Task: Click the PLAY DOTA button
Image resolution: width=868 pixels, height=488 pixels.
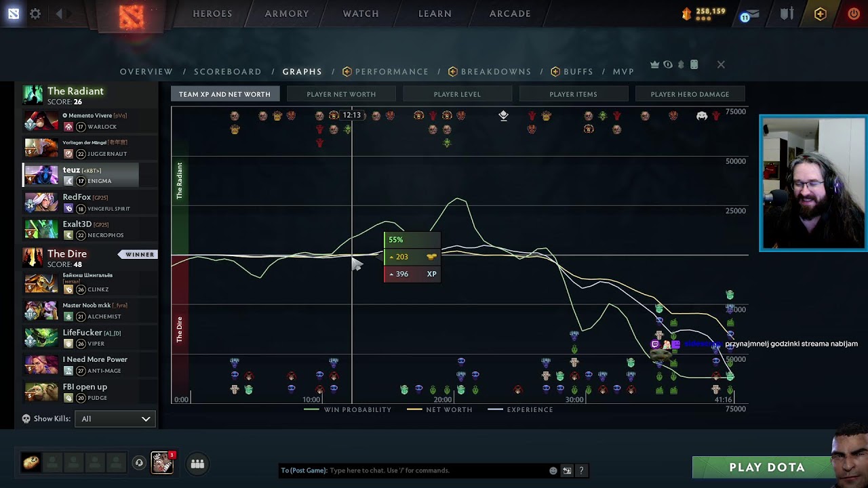Action: (766, 468)
